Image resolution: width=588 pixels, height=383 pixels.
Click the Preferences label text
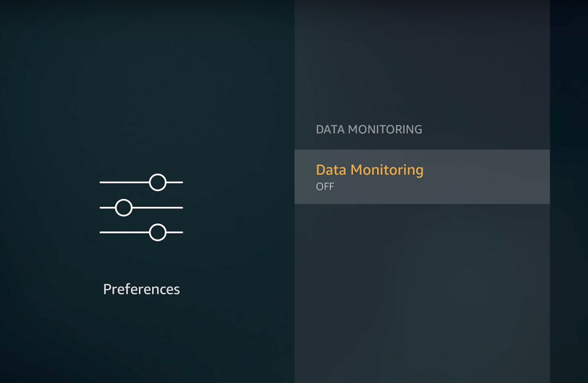(141, 289)
